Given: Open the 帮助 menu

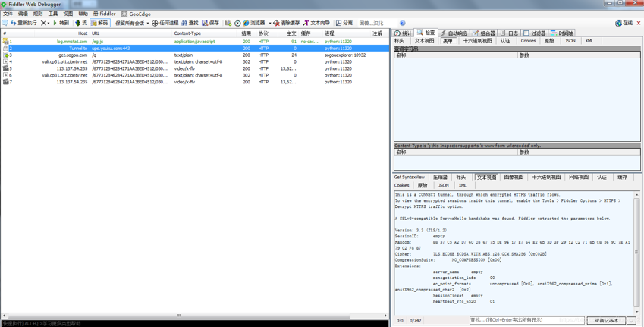Looking at the screenshot, I should pos(83,14).
